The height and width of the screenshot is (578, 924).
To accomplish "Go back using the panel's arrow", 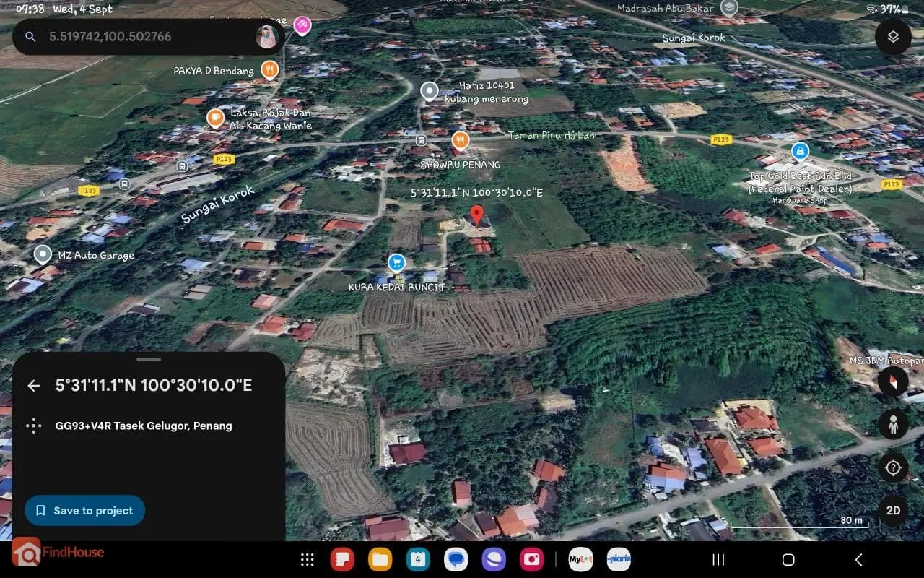I will click(34, 385).
